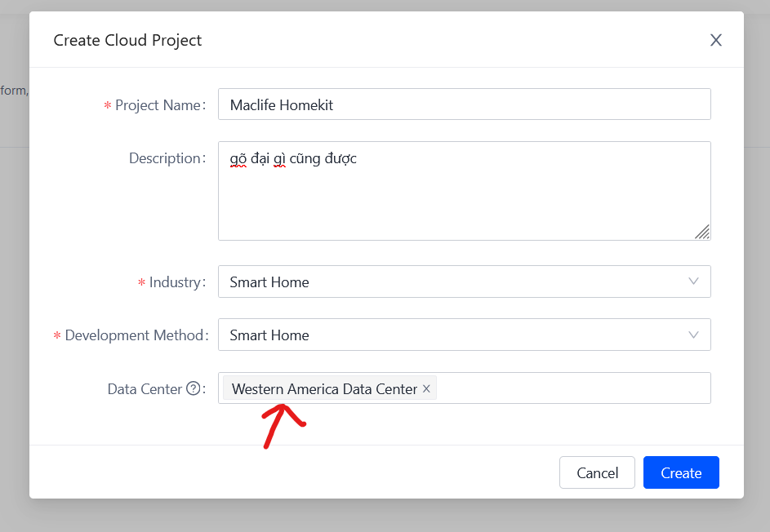770x532 pixels.
Task: Click the Description label
Action: 164,158
